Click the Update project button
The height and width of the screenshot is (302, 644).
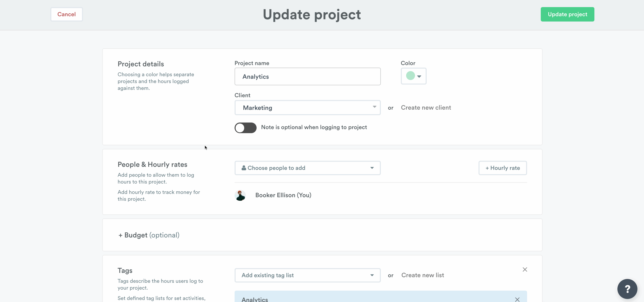point(567,14)
